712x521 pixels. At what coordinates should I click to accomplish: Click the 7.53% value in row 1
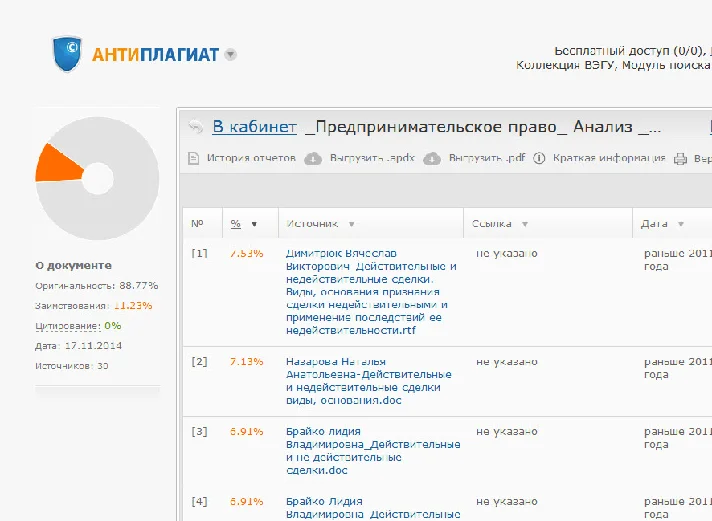[x=247, y=253]
